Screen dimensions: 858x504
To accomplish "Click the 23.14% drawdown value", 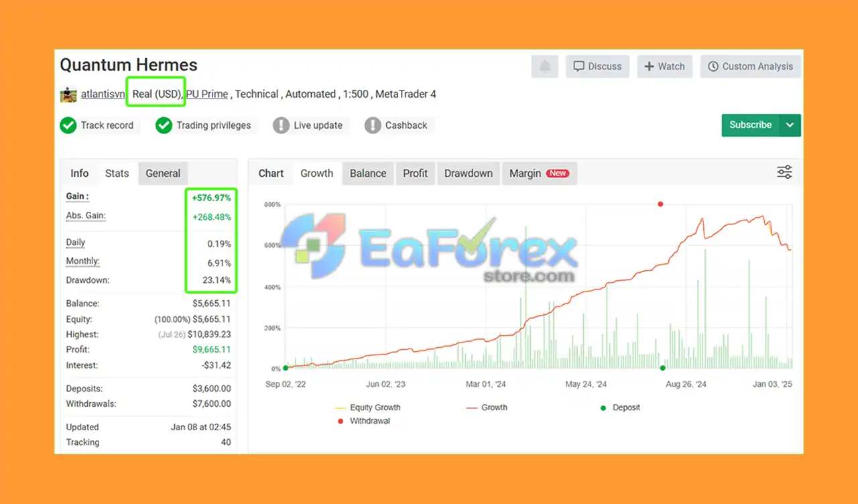I will [x=217, y=281].
